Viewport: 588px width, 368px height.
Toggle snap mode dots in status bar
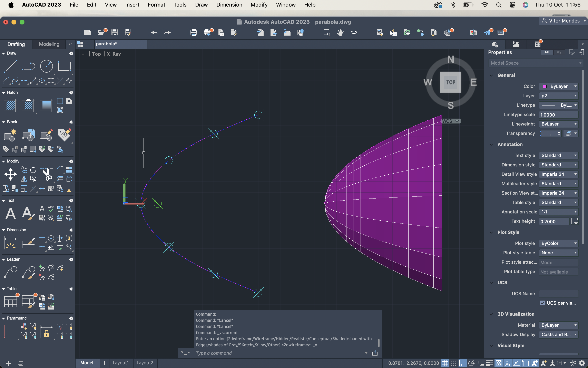[x=453, y=363]
